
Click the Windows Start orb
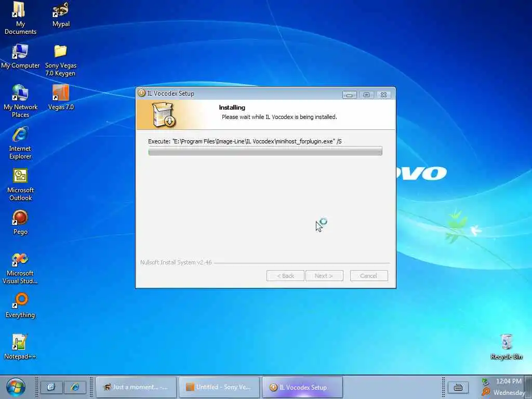[x=16, y=387]
